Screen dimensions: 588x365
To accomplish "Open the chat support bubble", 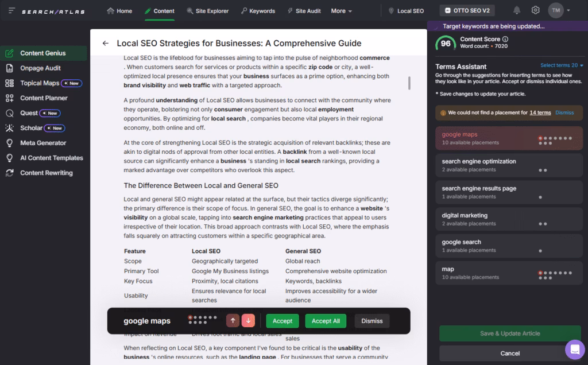I will click(574, 350).
